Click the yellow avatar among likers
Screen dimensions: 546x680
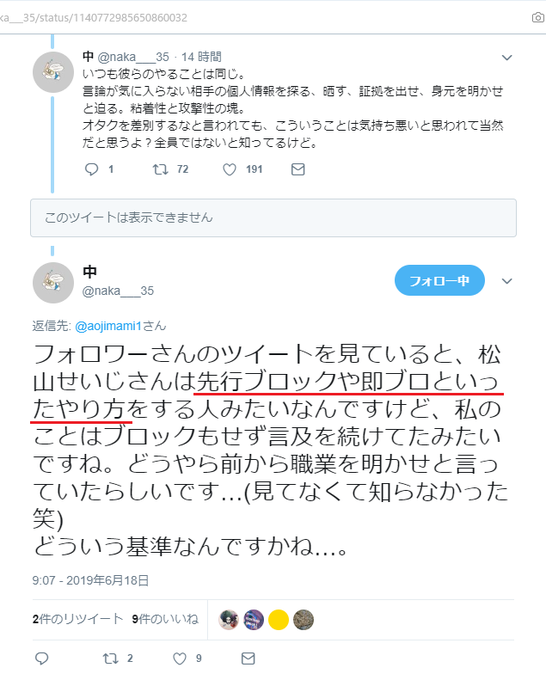tap(278, 620)
